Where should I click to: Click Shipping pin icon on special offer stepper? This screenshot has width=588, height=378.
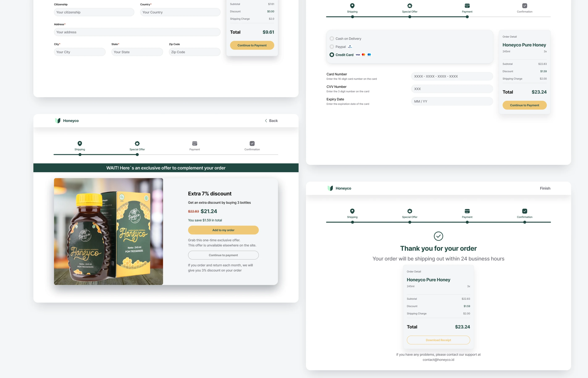(x=80, y=143)
